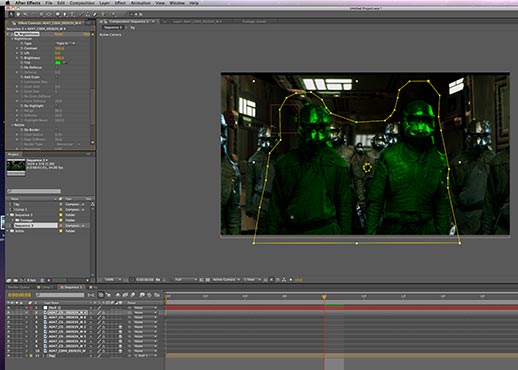Click the Tint eyedropper icon
This screenshot has width=518, height=370.
click(x=65, y=63)
